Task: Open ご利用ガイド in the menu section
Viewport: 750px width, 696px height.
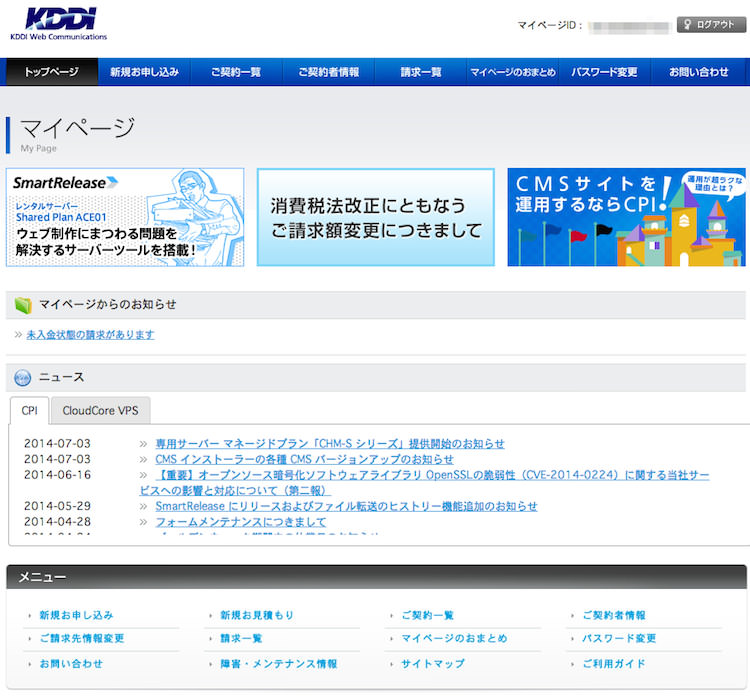Action: pyautogui.click(x=614, y=664)
